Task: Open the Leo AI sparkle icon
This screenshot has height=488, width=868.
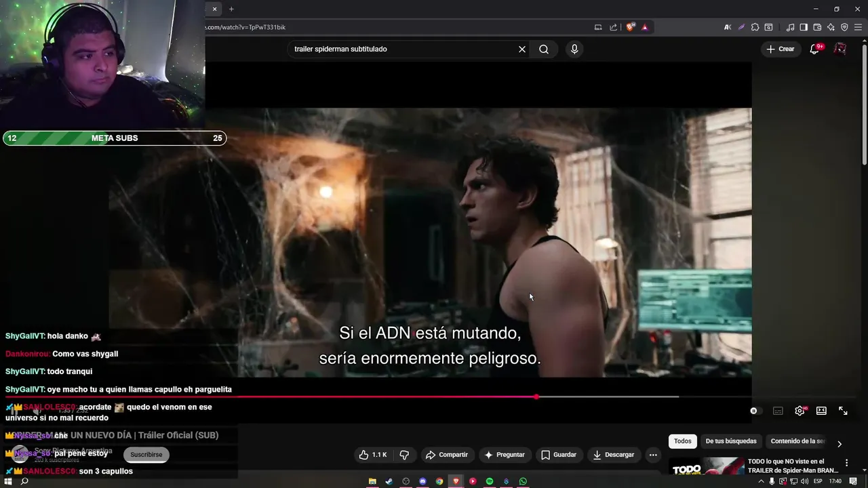Action: pyautogui.click(x=831, y=27)
